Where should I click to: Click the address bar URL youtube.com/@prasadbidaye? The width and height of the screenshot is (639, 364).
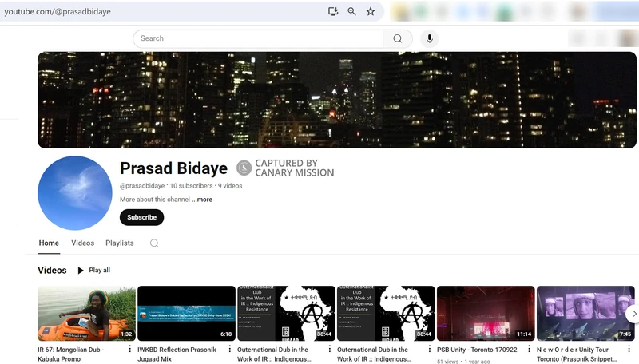pyautogui.click(x=58, y=12)
